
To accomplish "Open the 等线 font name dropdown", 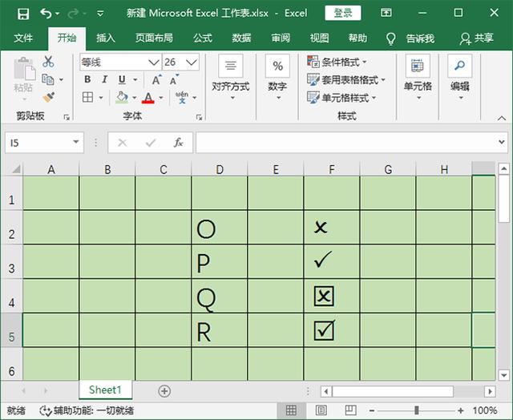I will (153, 63).
